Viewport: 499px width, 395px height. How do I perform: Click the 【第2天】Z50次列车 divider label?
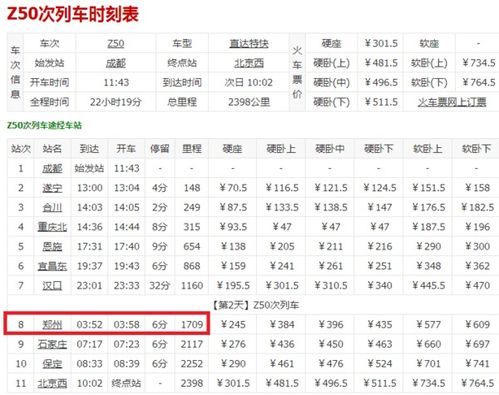click(256, 305)
